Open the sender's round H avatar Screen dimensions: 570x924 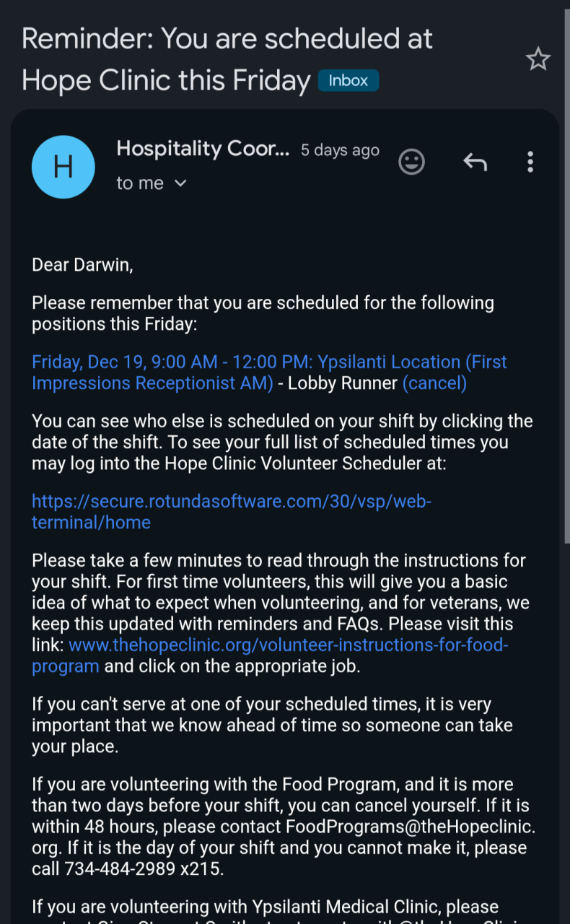click(63, 167)
